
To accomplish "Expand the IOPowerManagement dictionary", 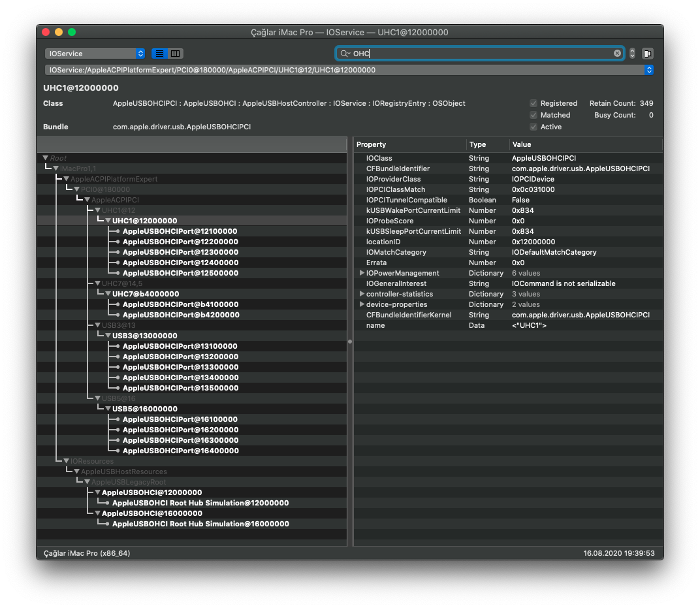I will click(x=362, y=273).
